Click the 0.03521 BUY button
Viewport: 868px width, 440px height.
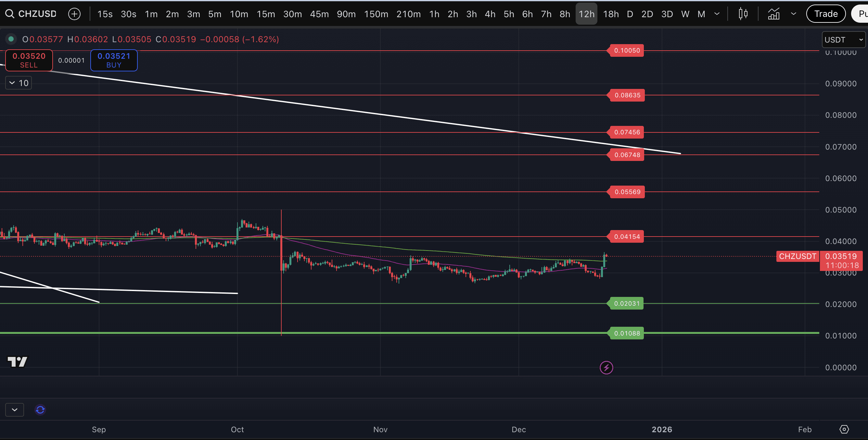(x=114, y=60)
